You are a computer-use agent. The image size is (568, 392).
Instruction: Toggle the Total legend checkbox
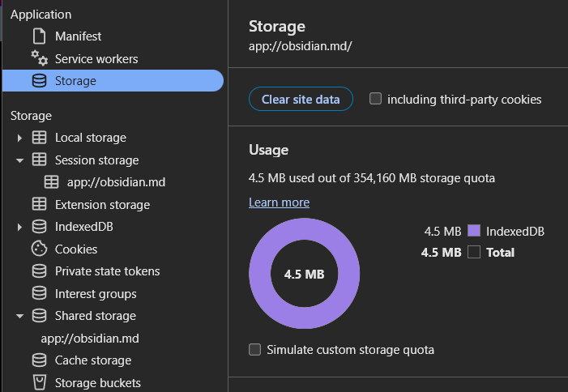click(474, 253)
